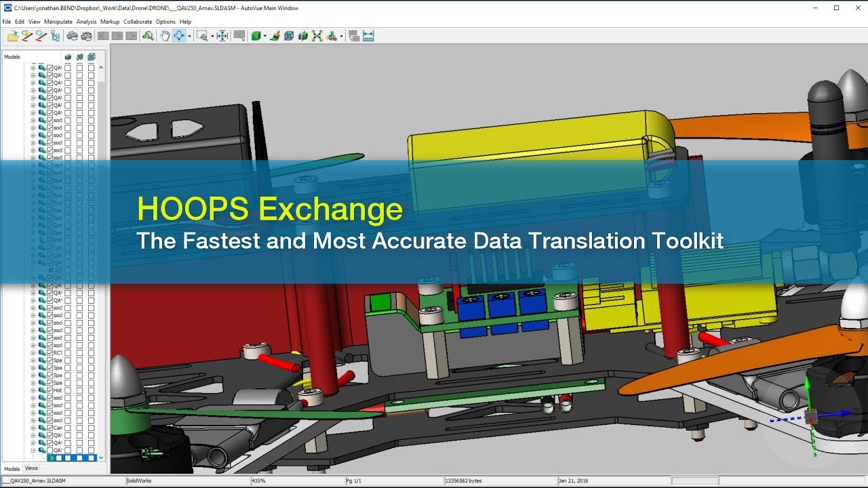
Task: Click the green cube render mode icon
Action: pyautogui.click(x=256, y=36)
